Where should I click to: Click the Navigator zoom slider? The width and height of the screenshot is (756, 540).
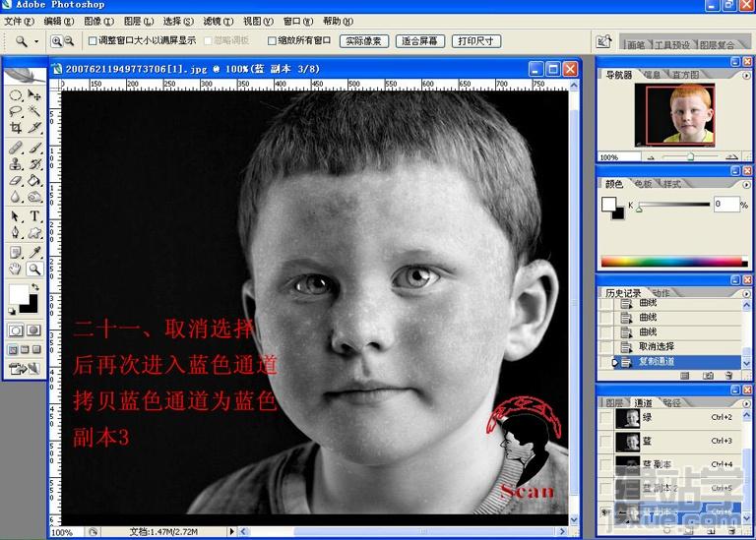[690, 156]
